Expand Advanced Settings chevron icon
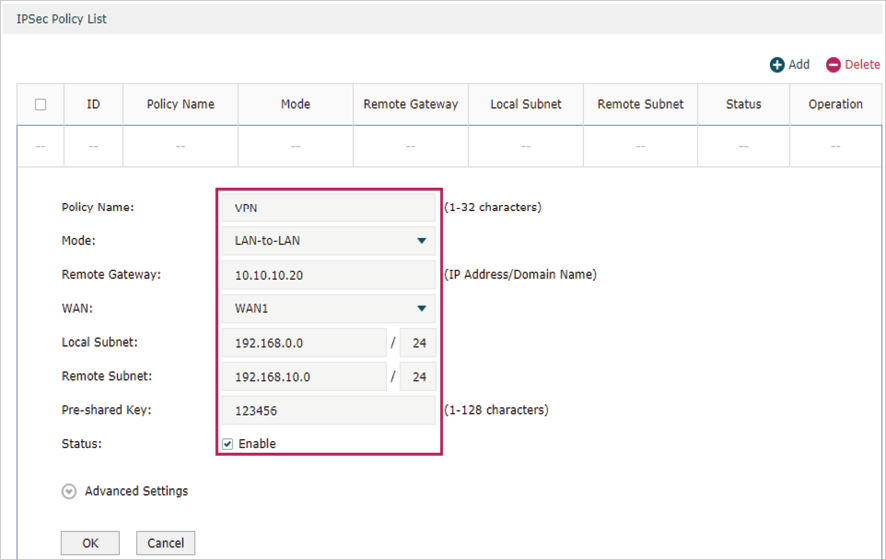 pyautogui.click(x=69, y=491)
